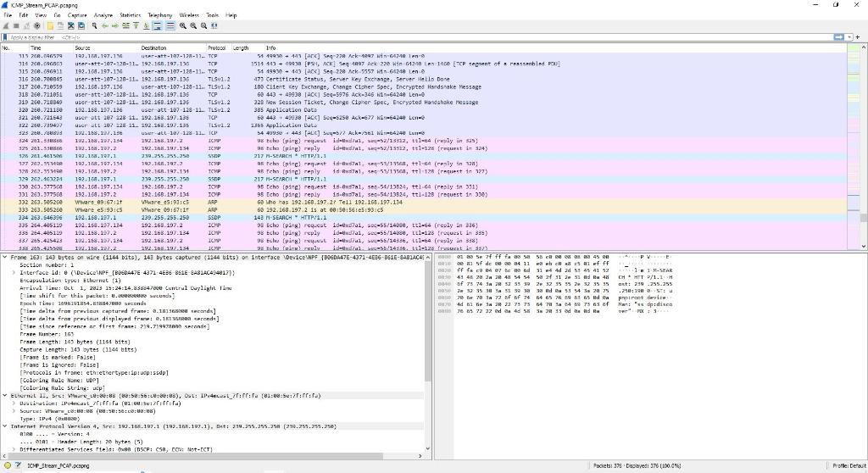
Task: Zoom out the main window text
Action: [193, 25]
